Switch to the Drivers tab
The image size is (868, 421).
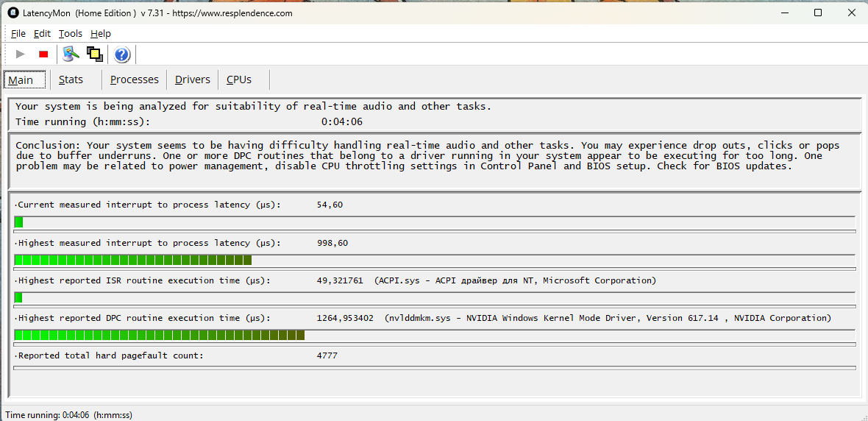(x=193, y=79)
